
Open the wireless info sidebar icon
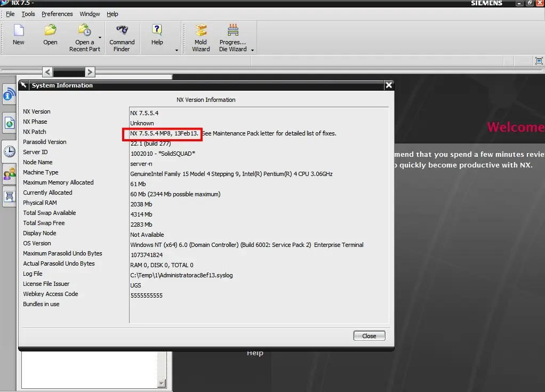10,94
